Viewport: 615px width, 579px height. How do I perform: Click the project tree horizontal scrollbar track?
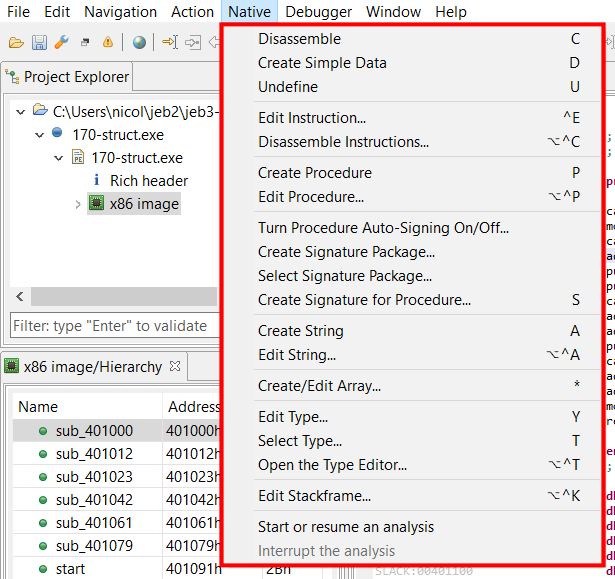click(124, 296)
